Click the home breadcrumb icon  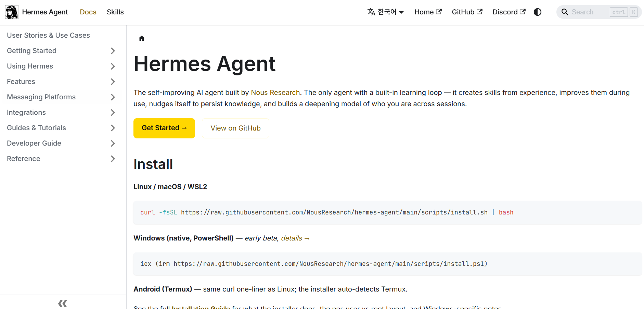click(x=142, y=38)
